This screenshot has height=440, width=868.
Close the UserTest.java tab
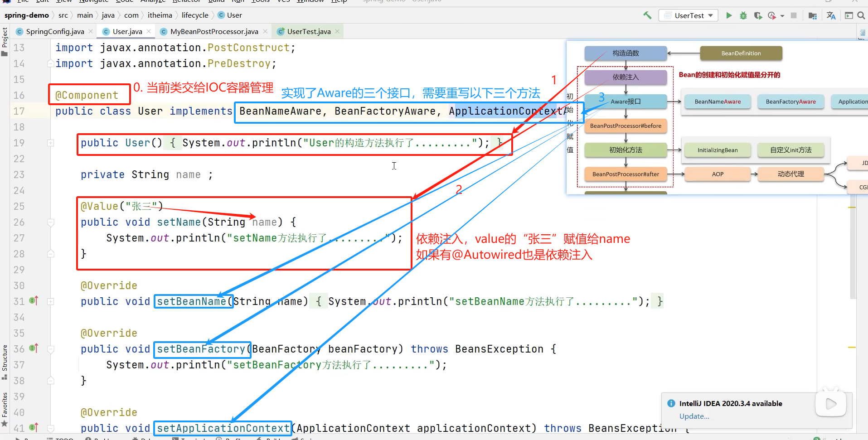[337, 31]
